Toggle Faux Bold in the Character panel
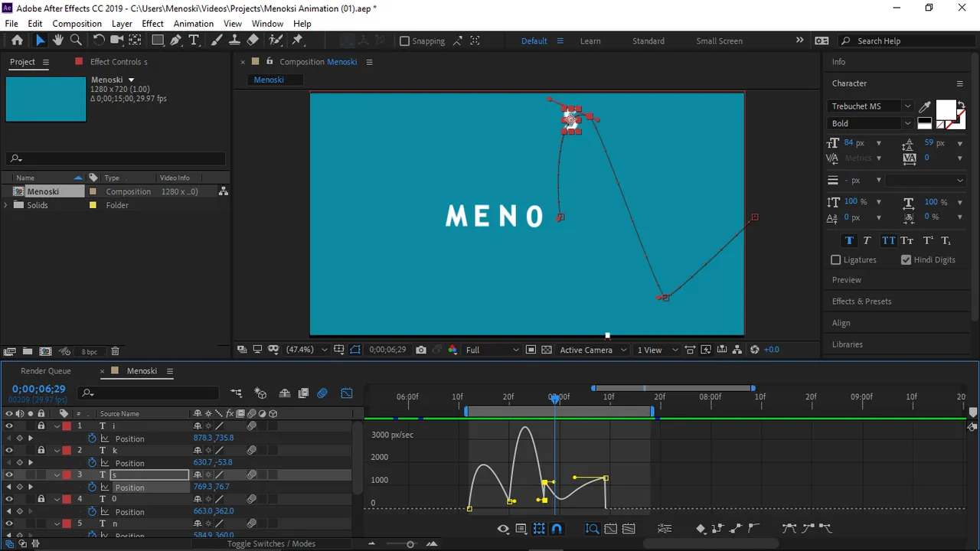Screen dimensions: 980x551 click(x=849, y=240)
